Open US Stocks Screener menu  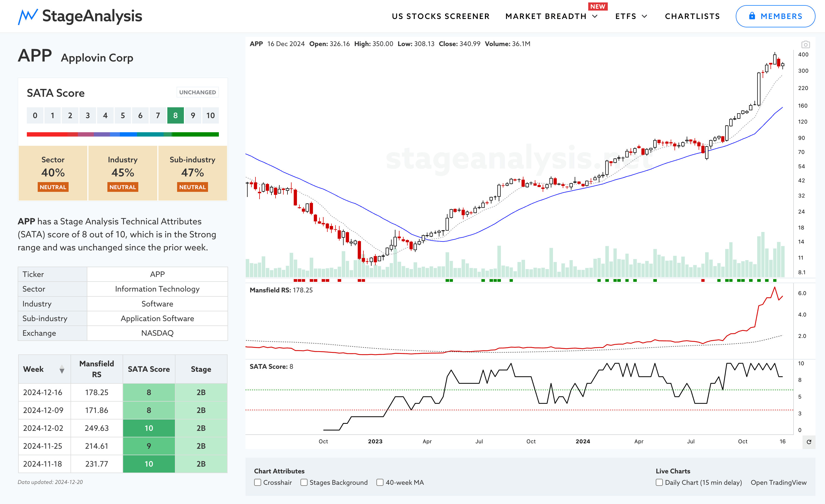pyautogui.click(x=441, y=16)
